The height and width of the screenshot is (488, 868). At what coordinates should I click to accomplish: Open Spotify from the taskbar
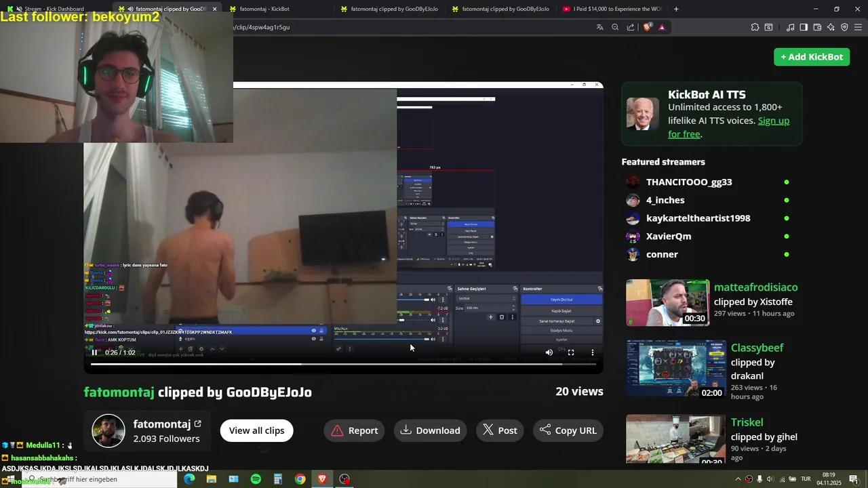256,479
